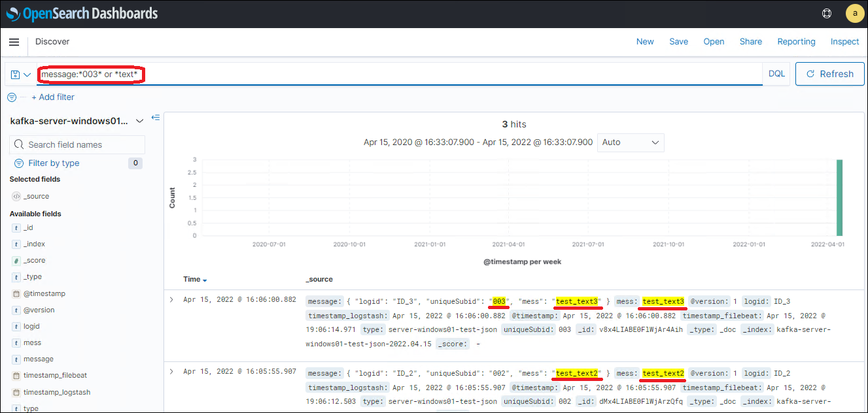
Task: Open the saved queries menu
Action: point(20,74)
